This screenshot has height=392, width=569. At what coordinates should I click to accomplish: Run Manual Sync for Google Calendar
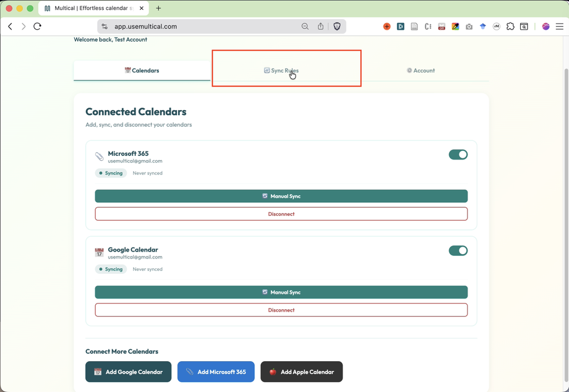(x=281, y=292)
